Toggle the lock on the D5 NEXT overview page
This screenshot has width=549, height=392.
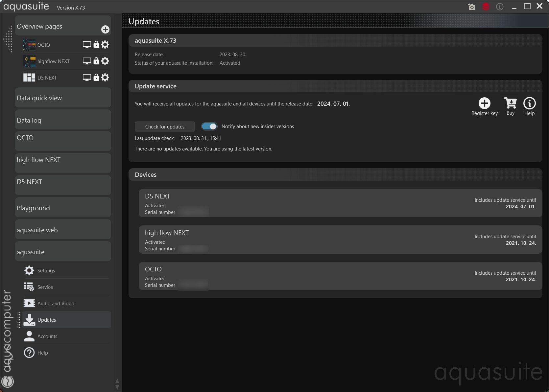point(96,78)
